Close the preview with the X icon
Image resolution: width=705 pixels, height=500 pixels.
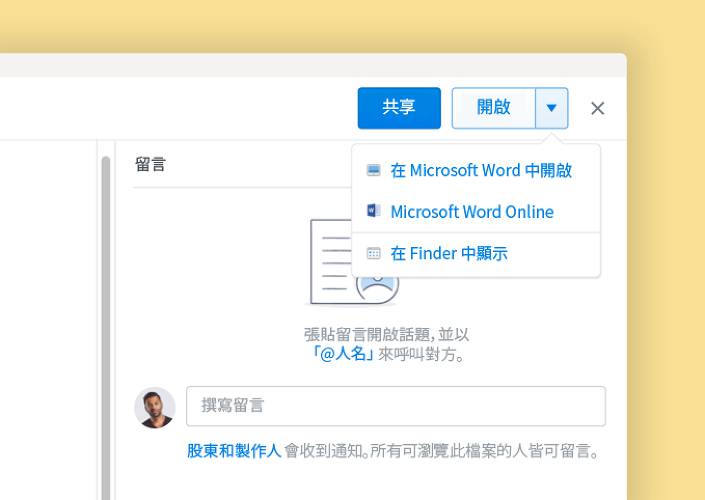pyautogui.click(x=598, y=108)
